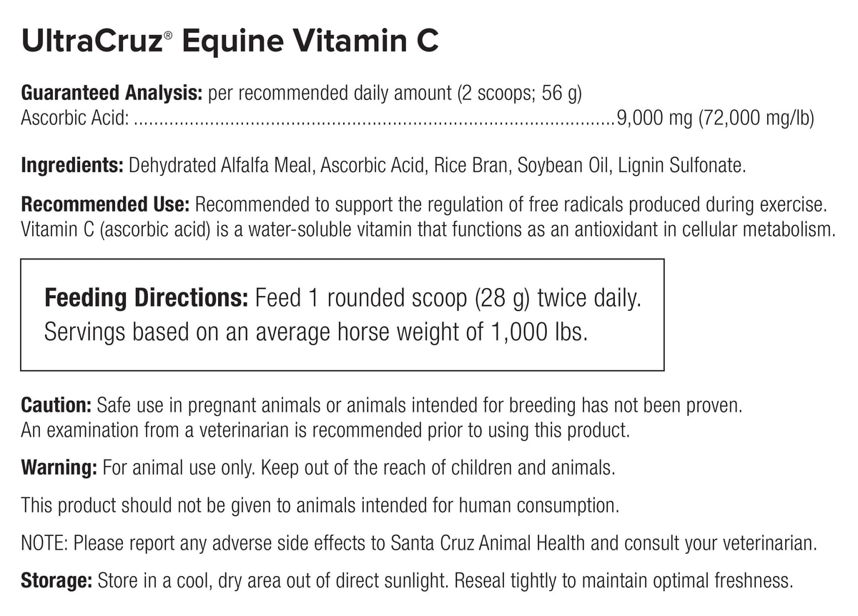Click the veterinarian examination recommendation line
Screen dimensions: 858x616
click(325, 430)
